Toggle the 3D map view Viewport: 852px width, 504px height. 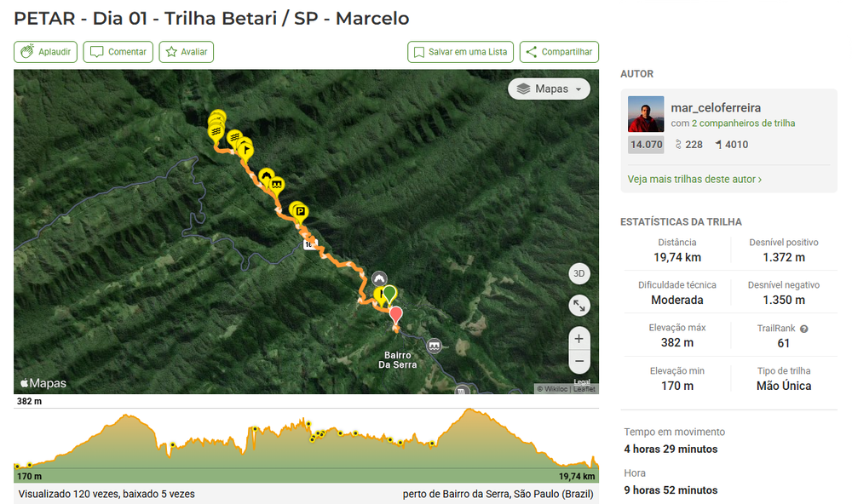tap(579, 274)
